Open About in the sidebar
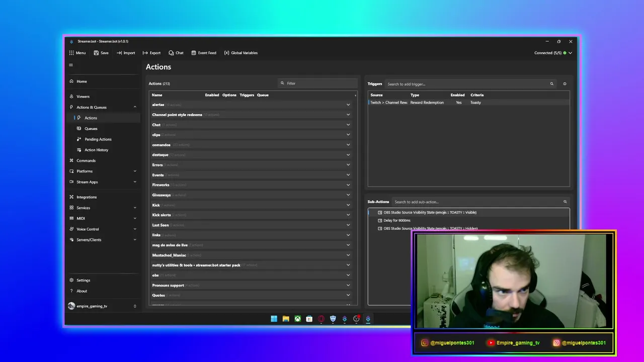The height and width of the screenshot is (362, 644). pos(103,291)
